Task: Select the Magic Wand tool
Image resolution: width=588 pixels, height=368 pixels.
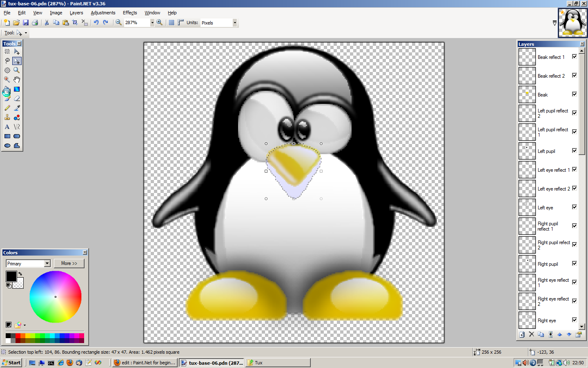Action: (7, 80)
